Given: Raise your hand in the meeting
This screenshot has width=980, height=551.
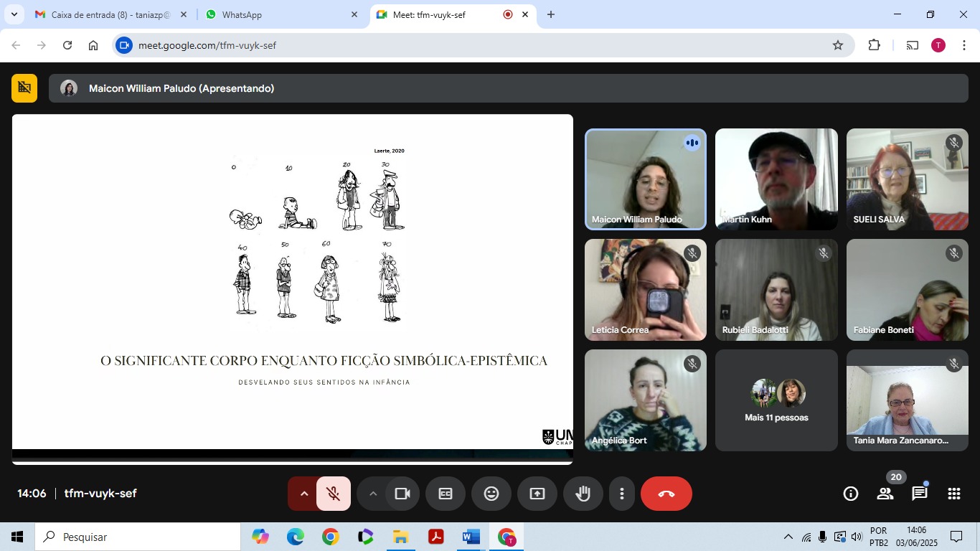Looking at the screenshot, I should (x=583, y=494).
